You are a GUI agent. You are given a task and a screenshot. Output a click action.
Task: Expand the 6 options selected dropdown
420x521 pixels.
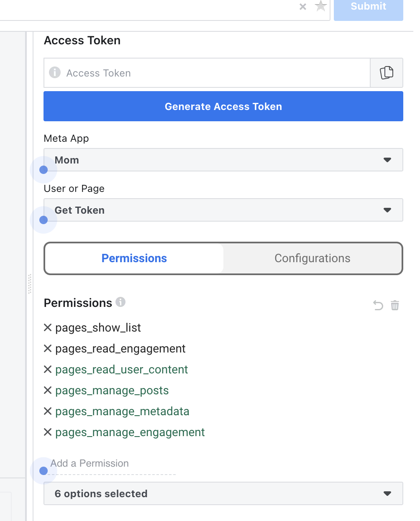click(223, 493)
